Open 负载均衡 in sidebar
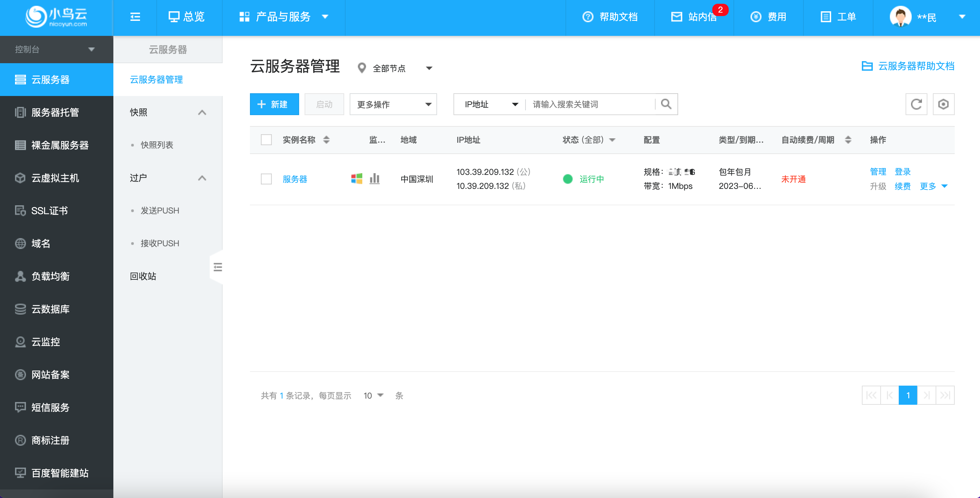 point(56,276)
